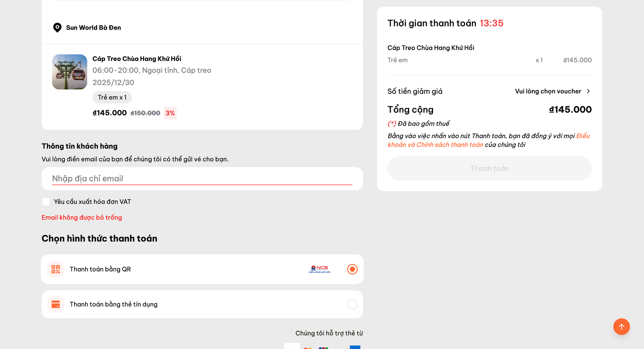Click the Cáp Treo Chùa Hang ticket title
This screenshot has height=349, width=644.
[137, 59]
